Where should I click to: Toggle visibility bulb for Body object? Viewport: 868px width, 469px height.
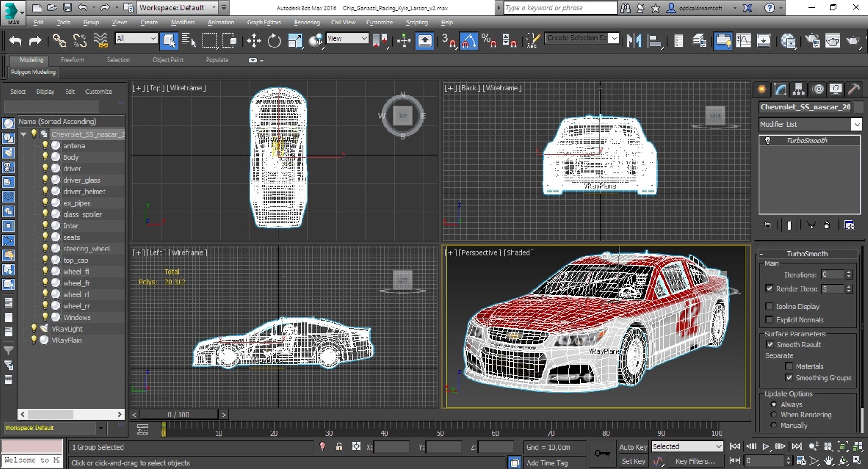pyautogui.click(x=45, y=157)
